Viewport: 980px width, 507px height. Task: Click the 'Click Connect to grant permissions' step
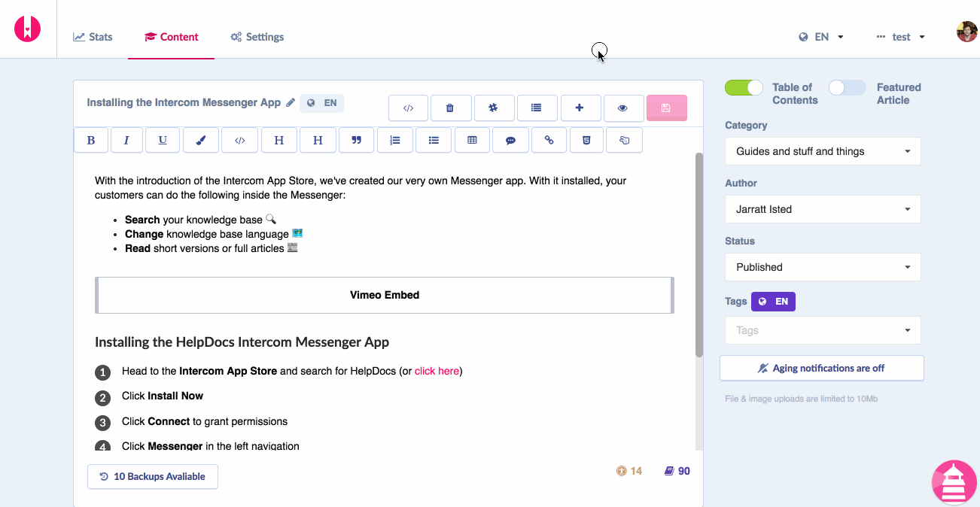[205, 421]
